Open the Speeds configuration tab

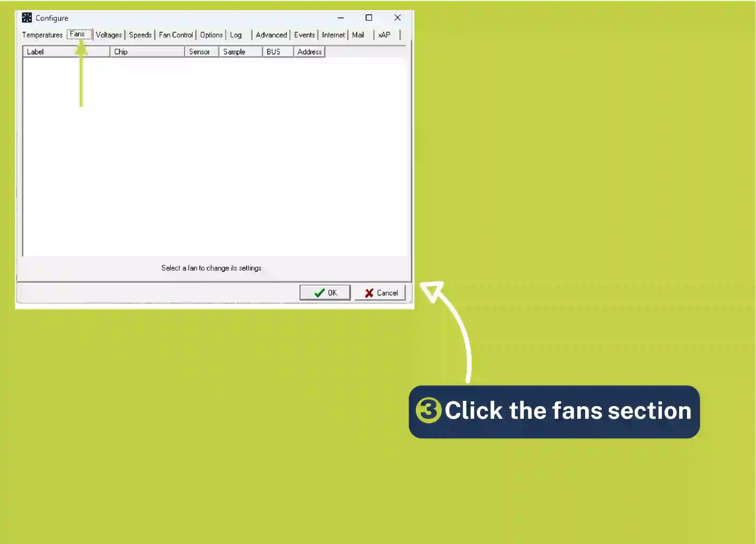[140, 34]
